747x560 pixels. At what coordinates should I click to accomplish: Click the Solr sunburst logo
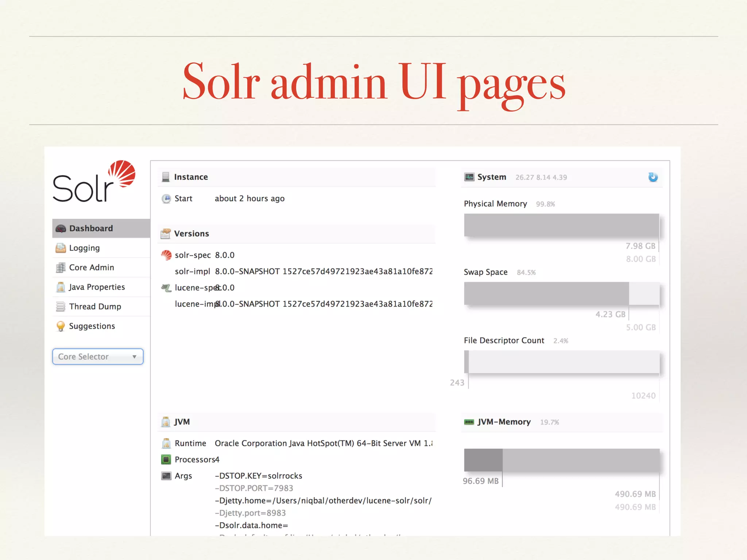122,174
